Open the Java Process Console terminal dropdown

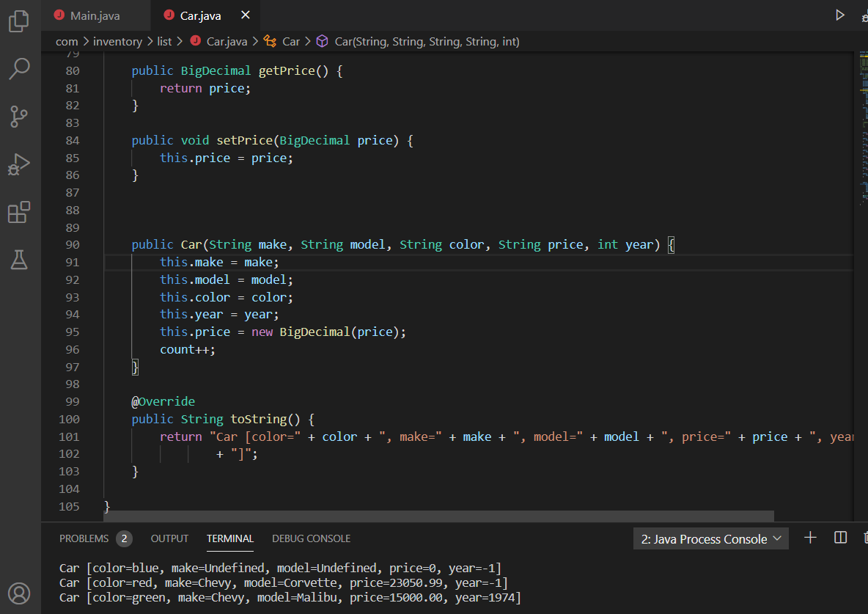pos(710,539)
